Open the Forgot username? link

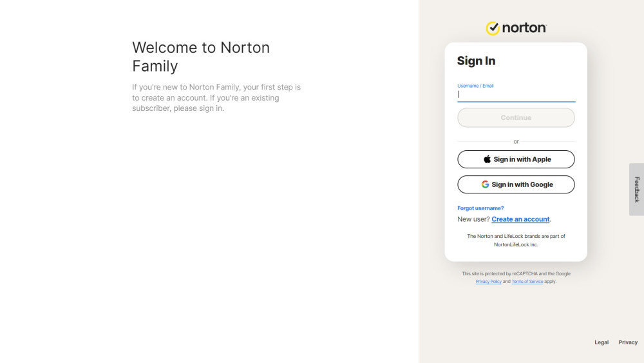pos(480,208)
